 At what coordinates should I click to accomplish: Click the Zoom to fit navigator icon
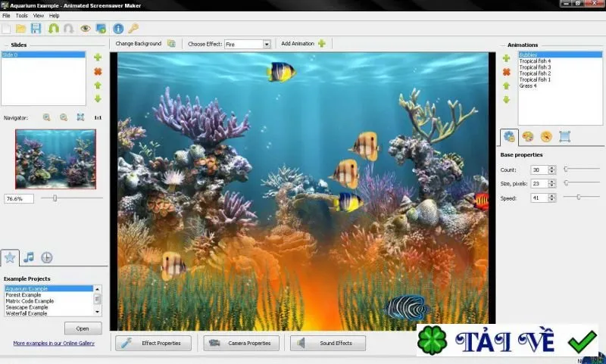click(x=80, y=117)
